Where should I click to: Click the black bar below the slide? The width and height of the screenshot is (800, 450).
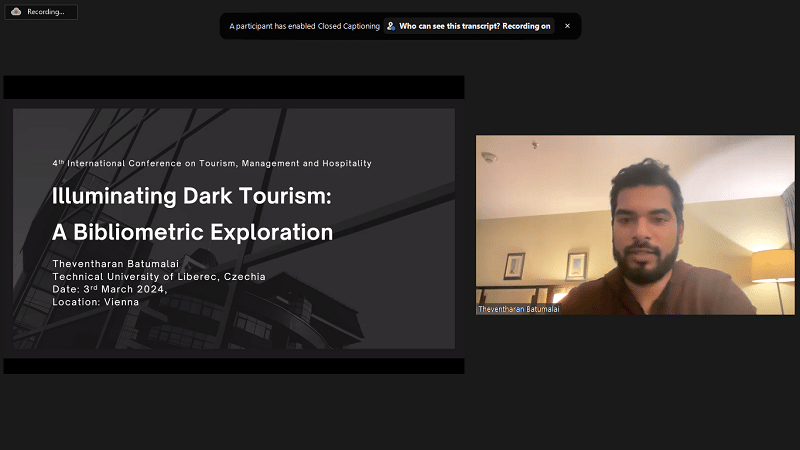(x=233, y=366)
